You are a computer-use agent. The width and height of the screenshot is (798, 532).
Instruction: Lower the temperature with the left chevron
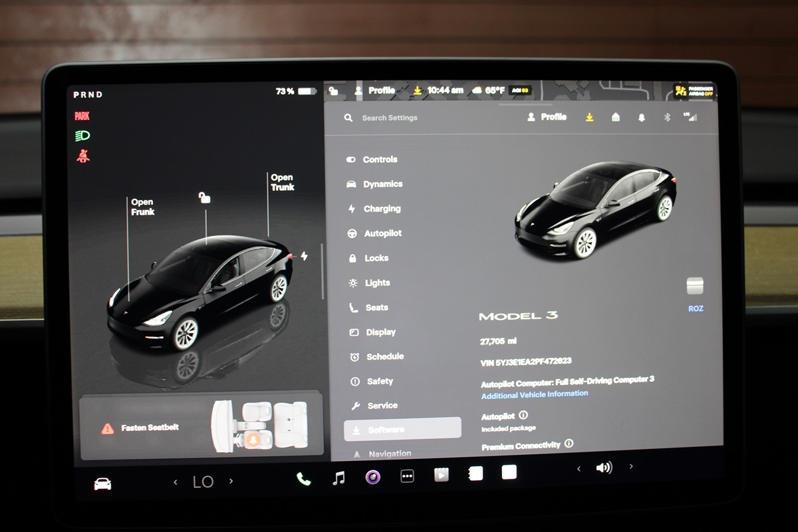tap(176, 482)
